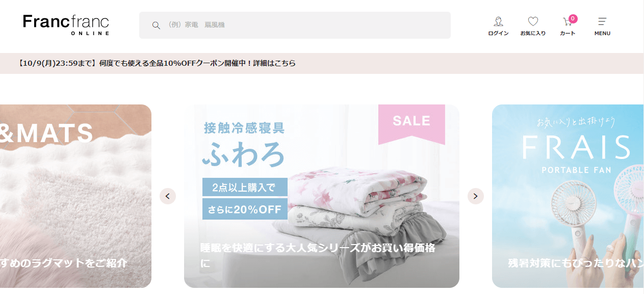Go to previous carousel slide arrow

(168, 196)
